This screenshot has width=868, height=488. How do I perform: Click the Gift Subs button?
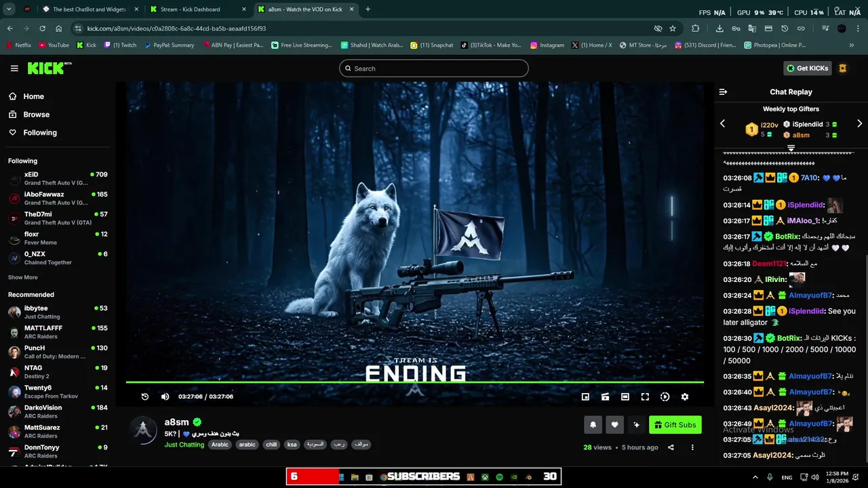[675, 425]
